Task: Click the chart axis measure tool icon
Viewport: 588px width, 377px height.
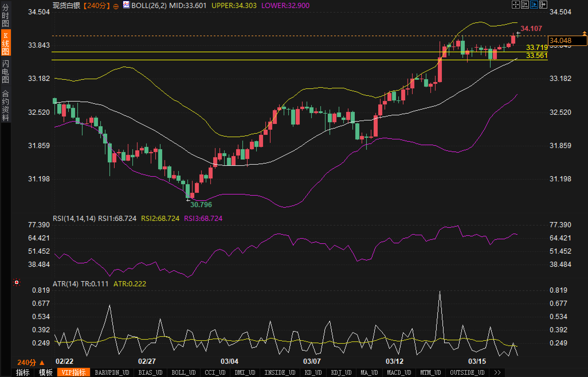Action: point(525,5)
